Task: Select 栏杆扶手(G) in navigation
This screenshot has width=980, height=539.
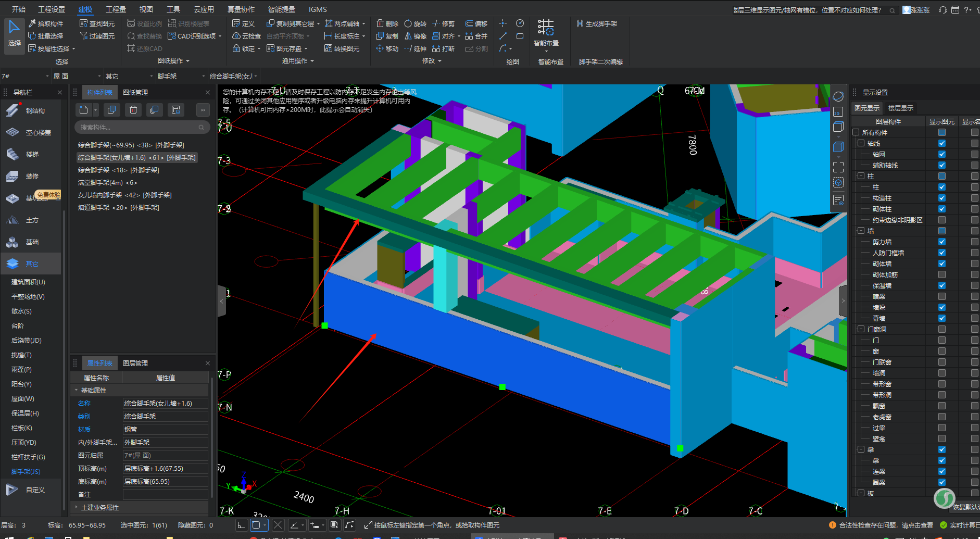Action: tap(28, 457)
